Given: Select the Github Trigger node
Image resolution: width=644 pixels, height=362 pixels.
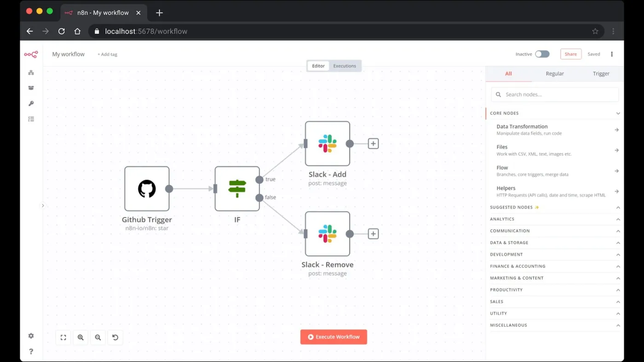Looking at the screenshot, I should 147,189.
